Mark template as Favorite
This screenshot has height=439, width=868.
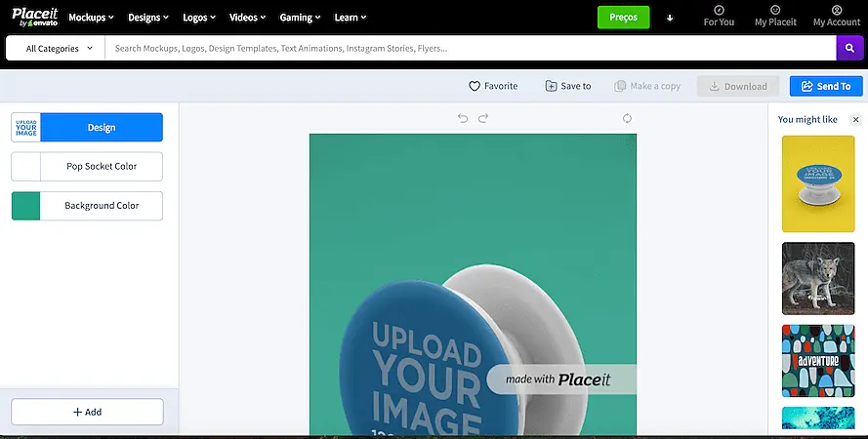point(493,86)
